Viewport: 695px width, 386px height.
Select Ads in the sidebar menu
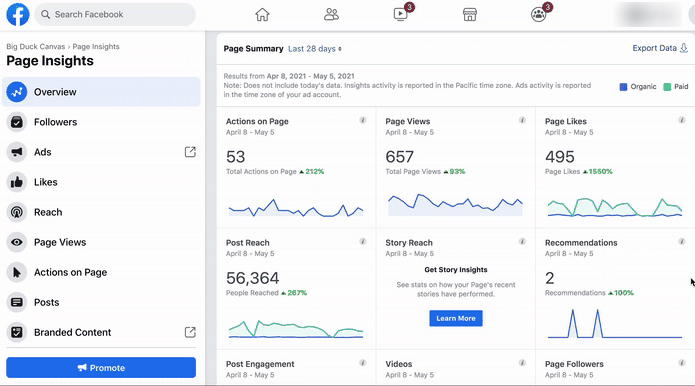(101, 152)
